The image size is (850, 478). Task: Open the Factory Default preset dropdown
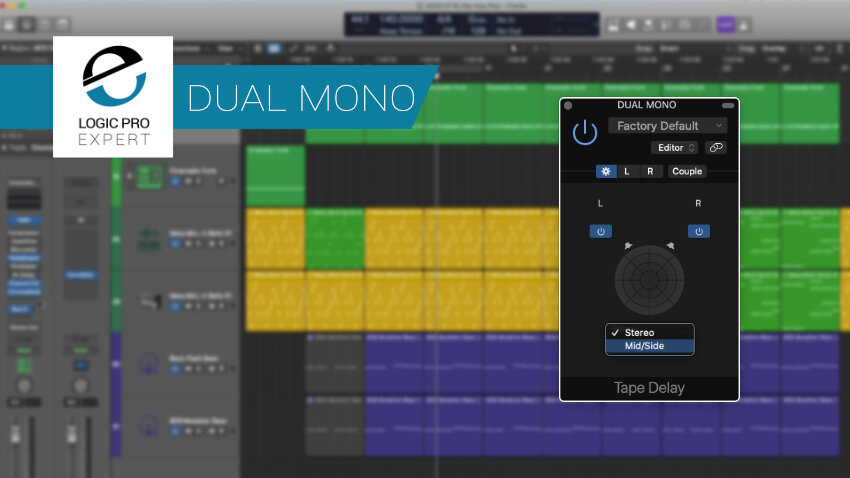tap(667, 126)
